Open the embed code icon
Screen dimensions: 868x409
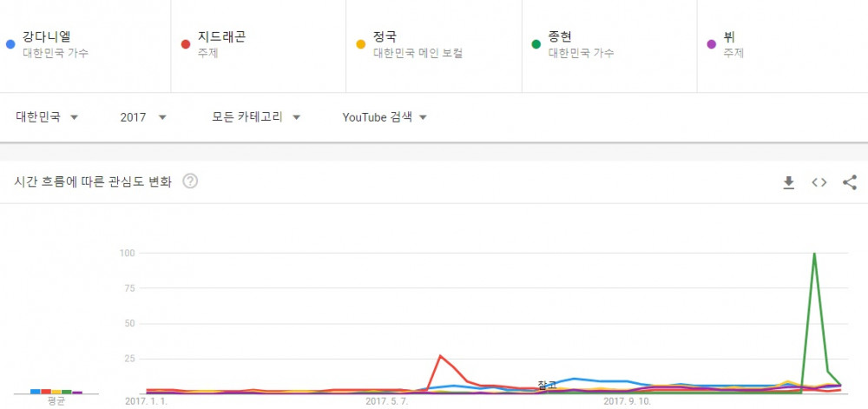click(x=819, y=182)
